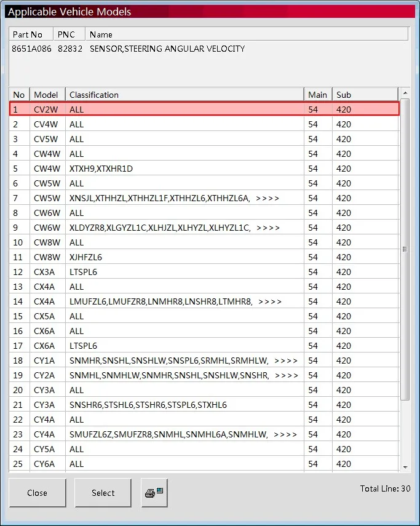Click the scrollbar up arrow
420x526 pixels.
405,92
